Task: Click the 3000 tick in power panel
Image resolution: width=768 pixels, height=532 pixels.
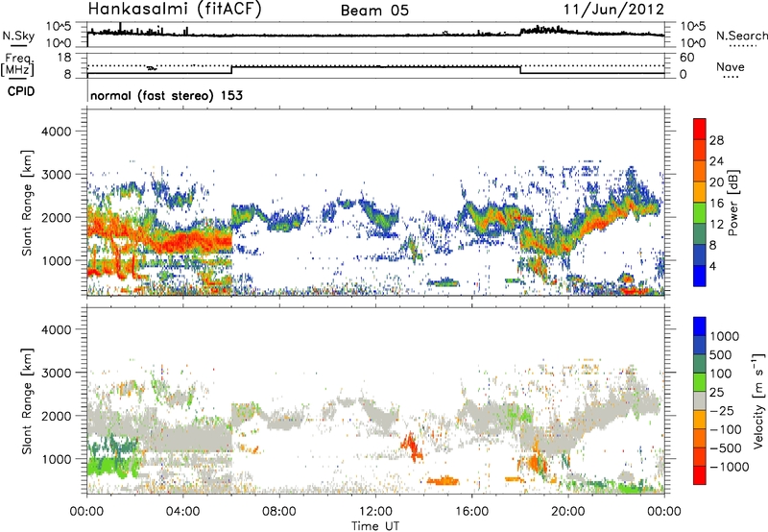Action: pyautogui.click(x=57, y=175)
